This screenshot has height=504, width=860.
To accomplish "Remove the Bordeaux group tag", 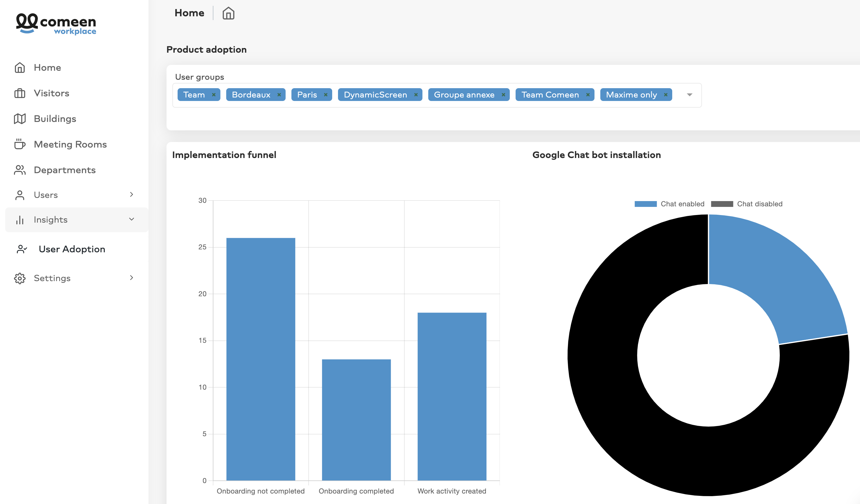I will [279, 95].
